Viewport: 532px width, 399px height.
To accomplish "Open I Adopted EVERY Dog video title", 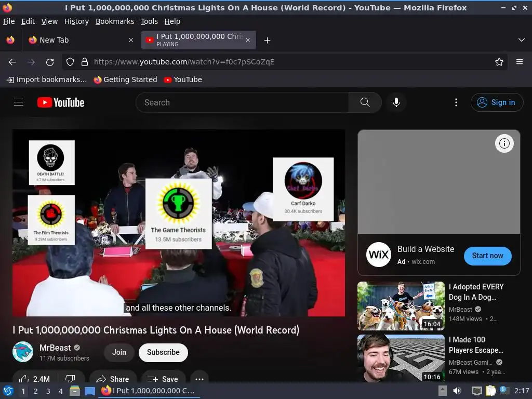I will click(x=476, y=292).
